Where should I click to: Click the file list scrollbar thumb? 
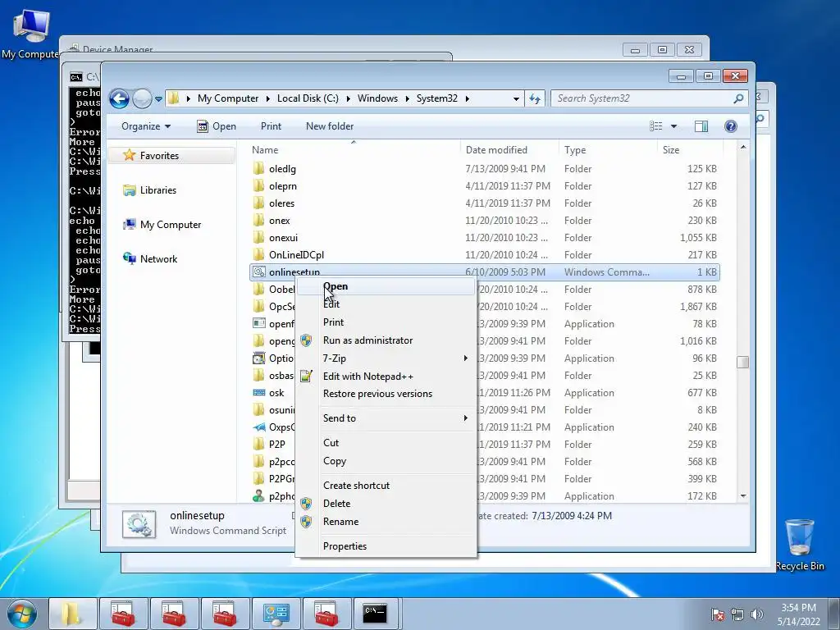tap(742, 362)
